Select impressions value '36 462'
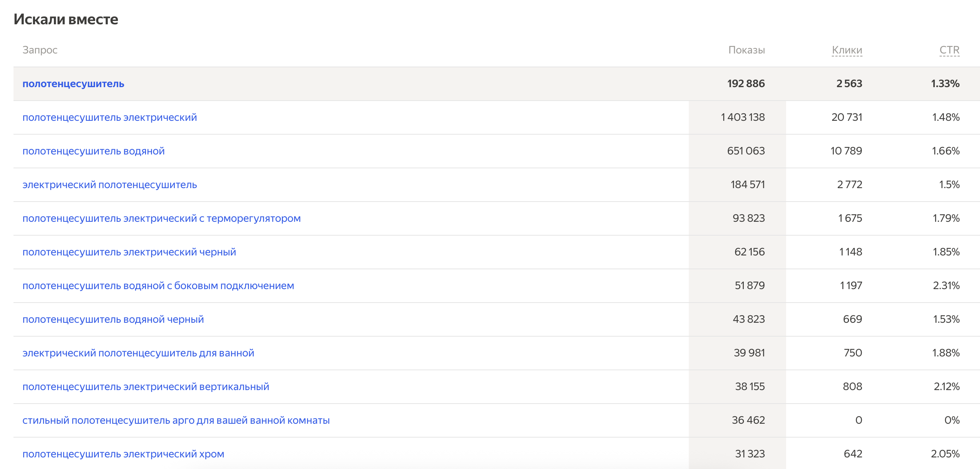Image resolution: width=980 pixels, height=469 pixels. (x=748, y=420)
